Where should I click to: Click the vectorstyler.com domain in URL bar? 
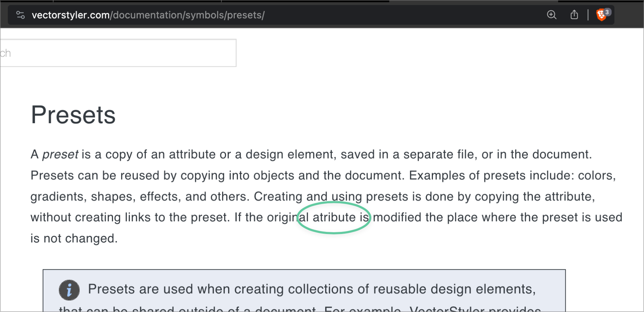point(71,15)
